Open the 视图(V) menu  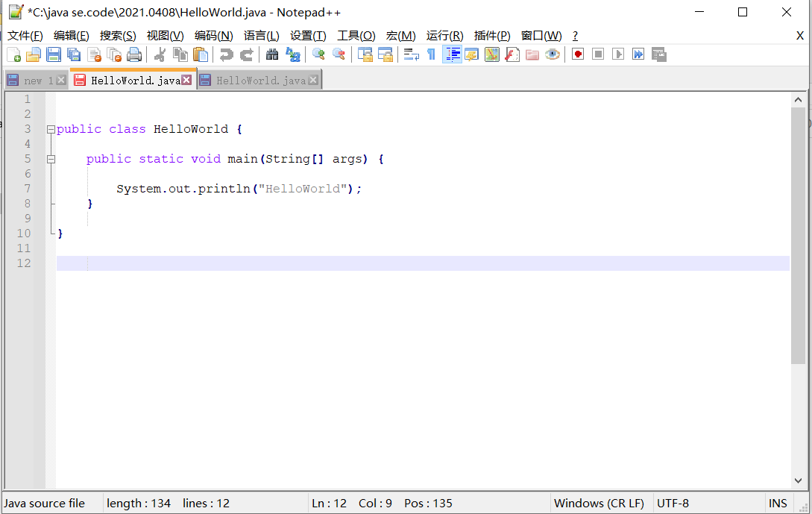pyautogui.click(x=166, y=36)
